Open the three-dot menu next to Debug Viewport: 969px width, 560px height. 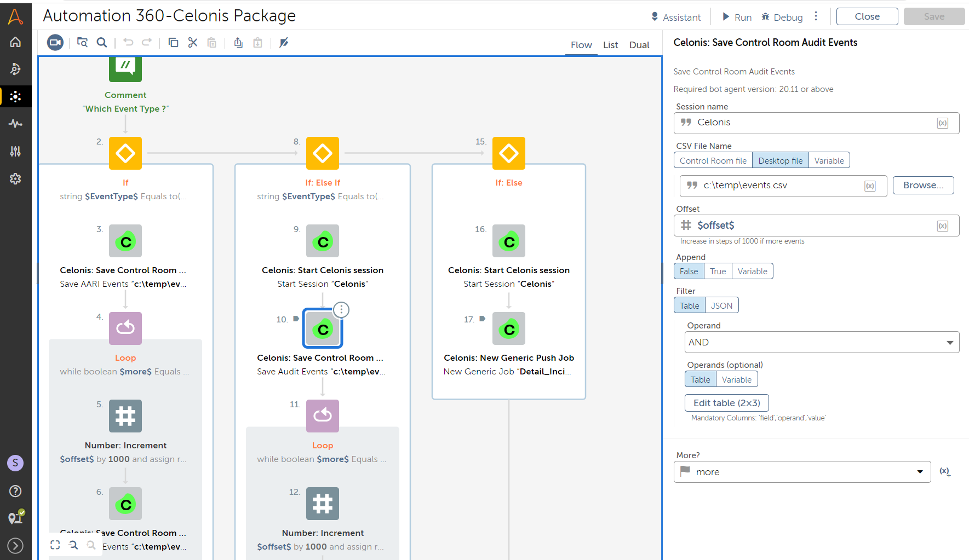click(816, 16)
